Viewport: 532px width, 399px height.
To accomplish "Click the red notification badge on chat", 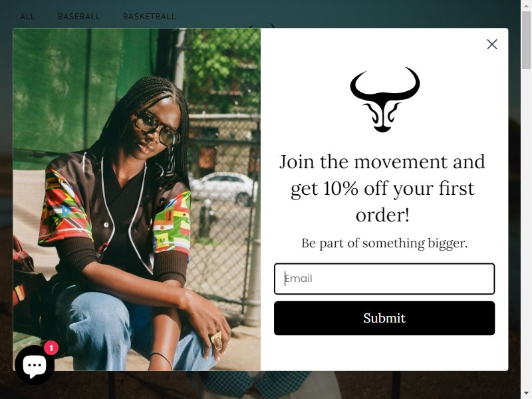I will click(x=51, y=348).
